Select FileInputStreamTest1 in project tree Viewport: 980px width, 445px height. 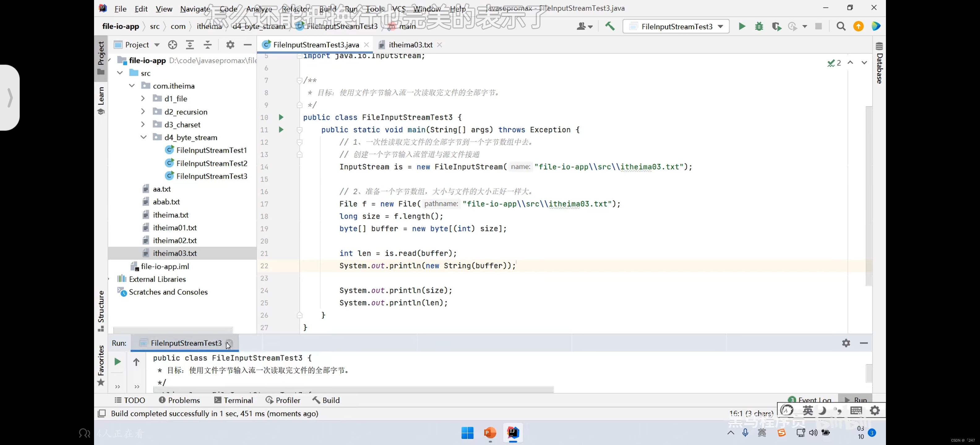click(x=212, y=150)
